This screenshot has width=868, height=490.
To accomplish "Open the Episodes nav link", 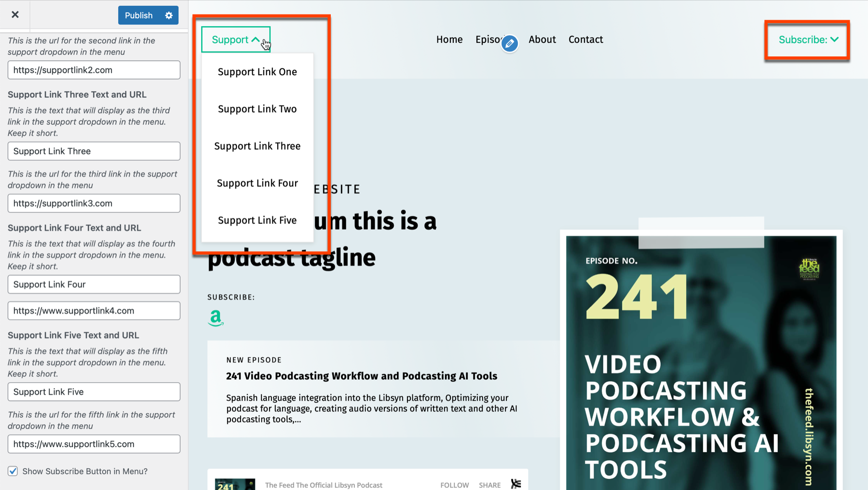I will point(488,40).
